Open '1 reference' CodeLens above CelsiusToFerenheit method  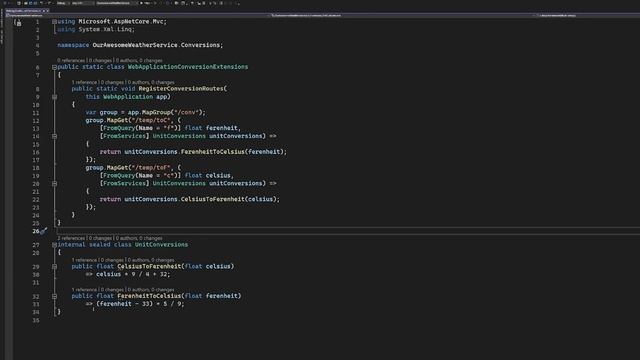[x=84, y=260]
